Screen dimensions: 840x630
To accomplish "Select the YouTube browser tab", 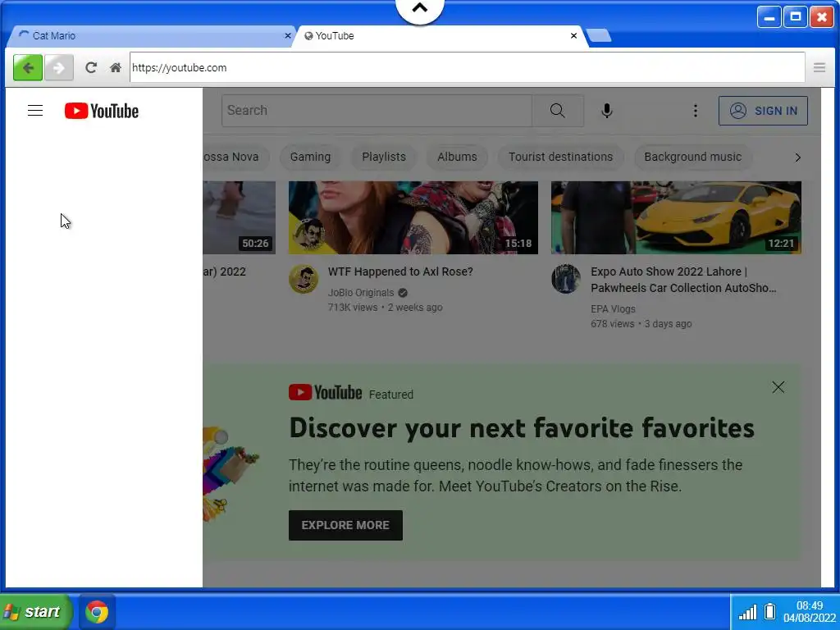I will click(x=440, y=36).
